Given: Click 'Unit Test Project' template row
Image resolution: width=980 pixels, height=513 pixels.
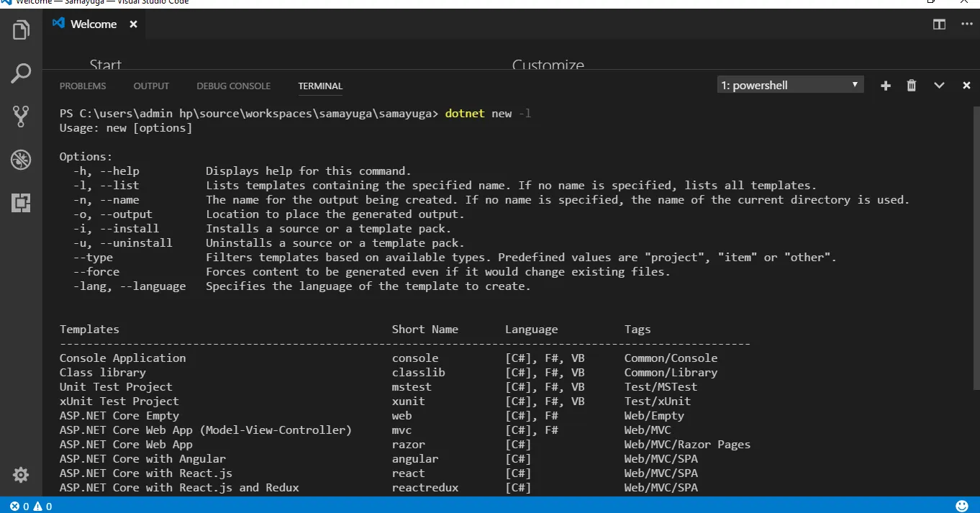Looking at the screenshot, I should tap(378, 386).
